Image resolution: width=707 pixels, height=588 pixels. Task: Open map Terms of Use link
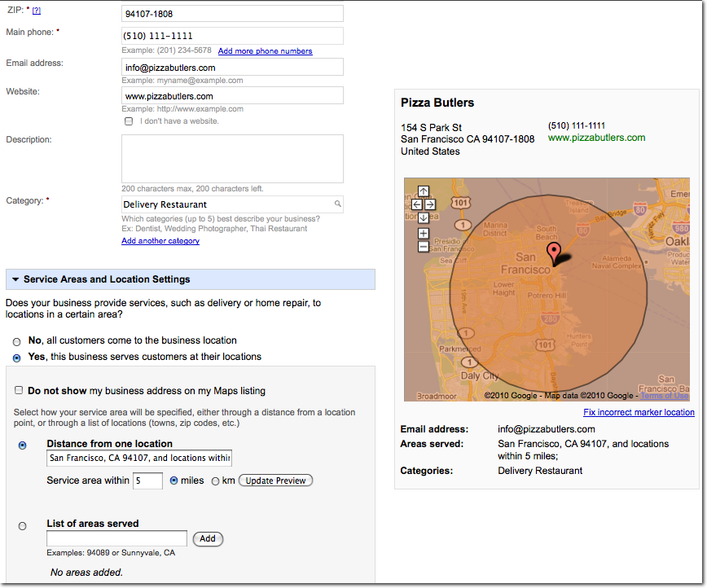(x=665, y=396)
